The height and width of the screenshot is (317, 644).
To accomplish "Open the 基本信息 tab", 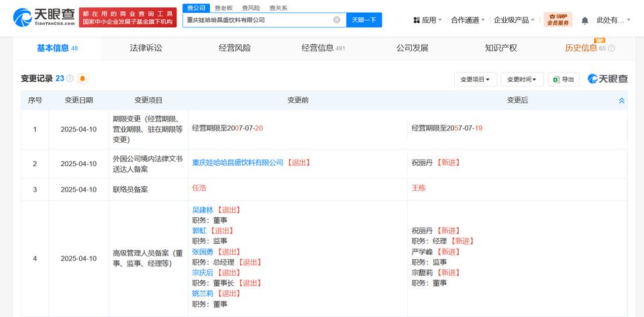I will pos(57,48).
